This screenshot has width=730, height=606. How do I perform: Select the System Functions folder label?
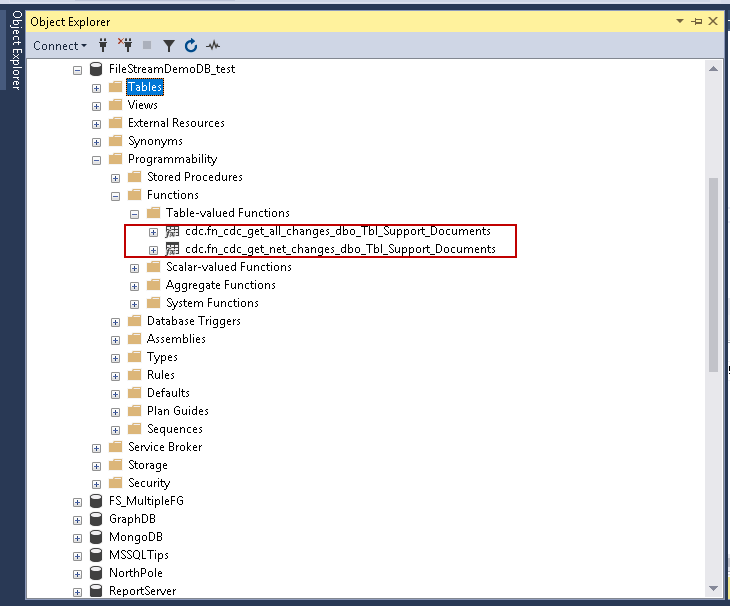212,303
